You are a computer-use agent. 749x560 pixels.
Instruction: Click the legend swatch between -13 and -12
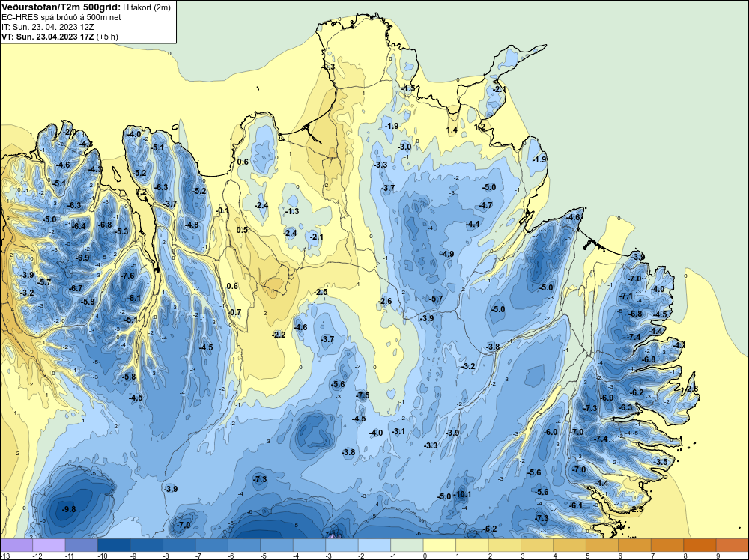[x=16, y=545]
